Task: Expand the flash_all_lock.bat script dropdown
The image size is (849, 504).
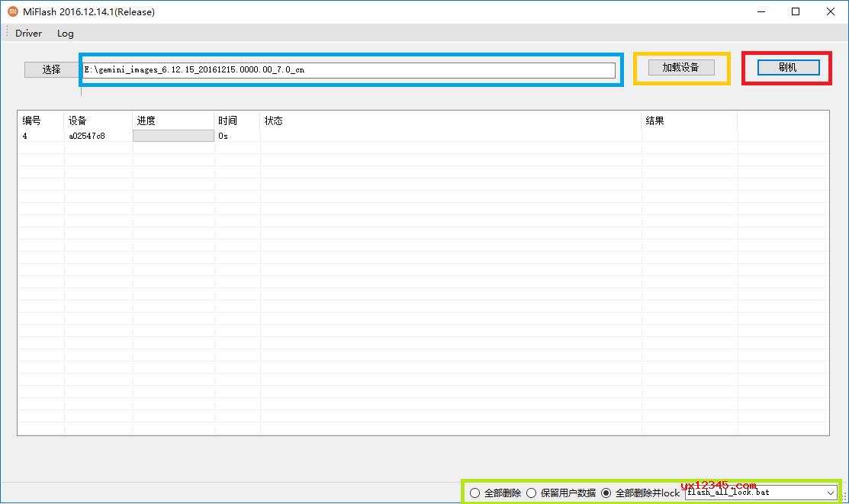Action: point(830,493)
